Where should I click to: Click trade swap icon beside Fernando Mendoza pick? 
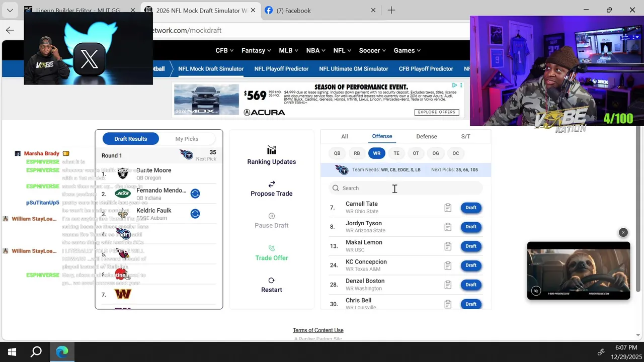pos(195,194)
